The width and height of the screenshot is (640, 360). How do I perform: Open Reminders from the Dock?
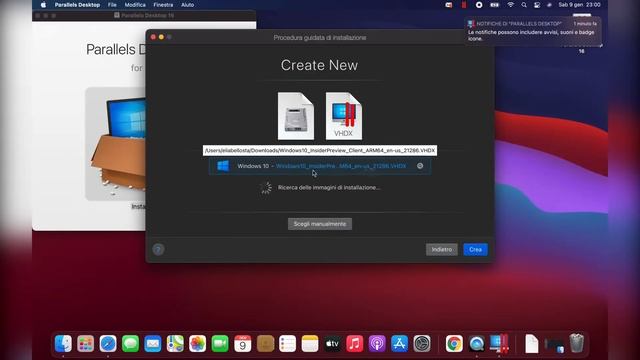(x=287, y=344)
